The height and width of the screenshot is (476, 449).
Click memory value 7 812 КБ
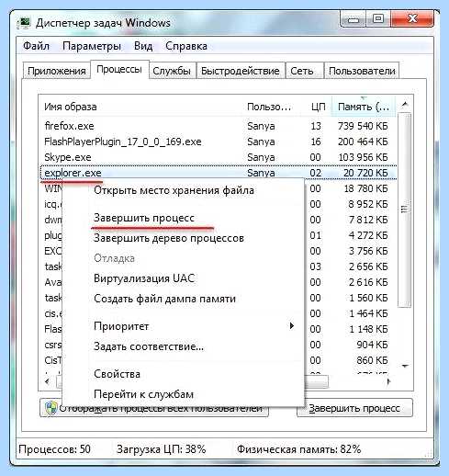pos(368,220)
